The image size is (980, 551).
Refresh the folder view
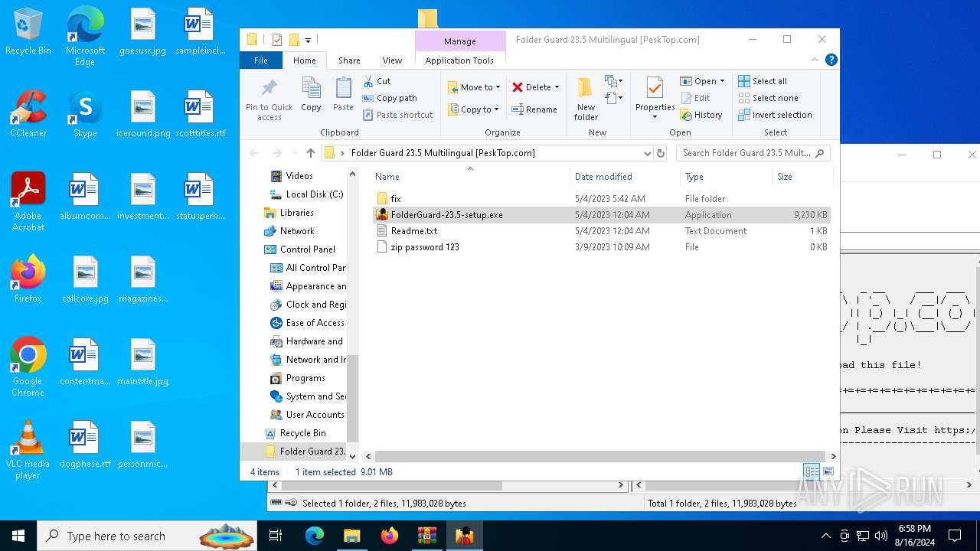tap(661, 153)
